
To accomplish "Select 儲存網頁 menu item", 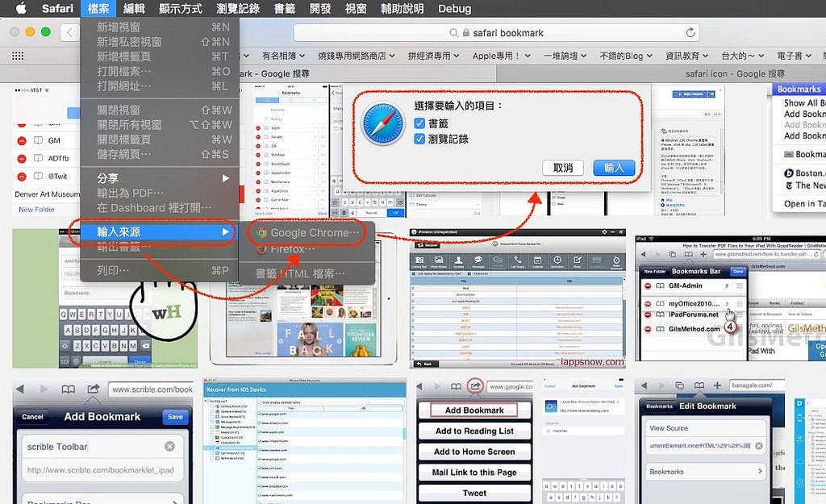I will (160, 154).
